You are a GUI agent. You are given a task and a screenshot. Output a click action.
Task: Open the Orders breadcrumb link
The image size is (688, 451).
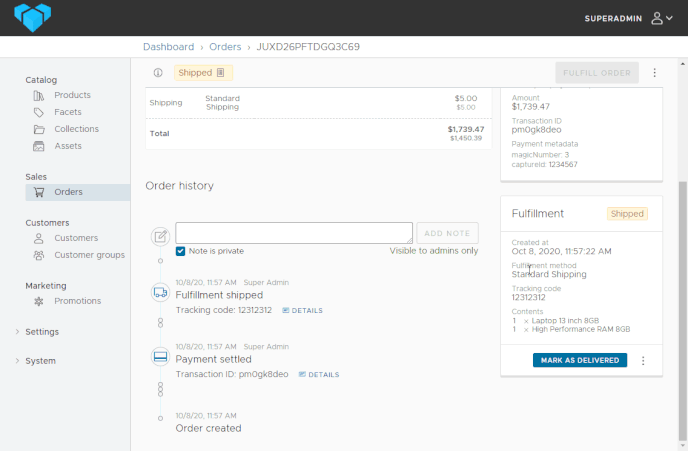point(225,47)
